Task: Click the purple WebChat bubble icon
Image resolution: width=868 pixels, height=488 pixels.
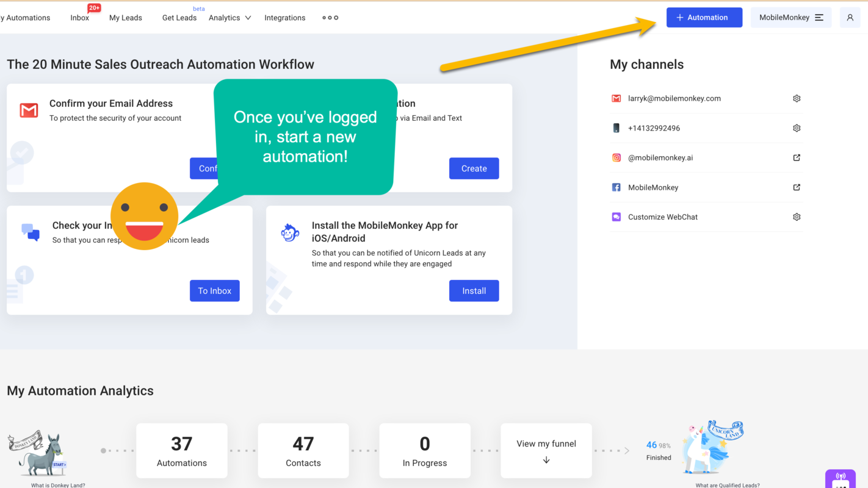Action: coord(616,217)
